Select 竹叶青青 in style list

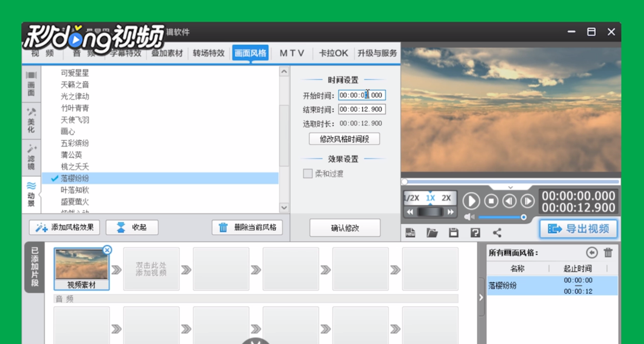[x=75, y=108]
